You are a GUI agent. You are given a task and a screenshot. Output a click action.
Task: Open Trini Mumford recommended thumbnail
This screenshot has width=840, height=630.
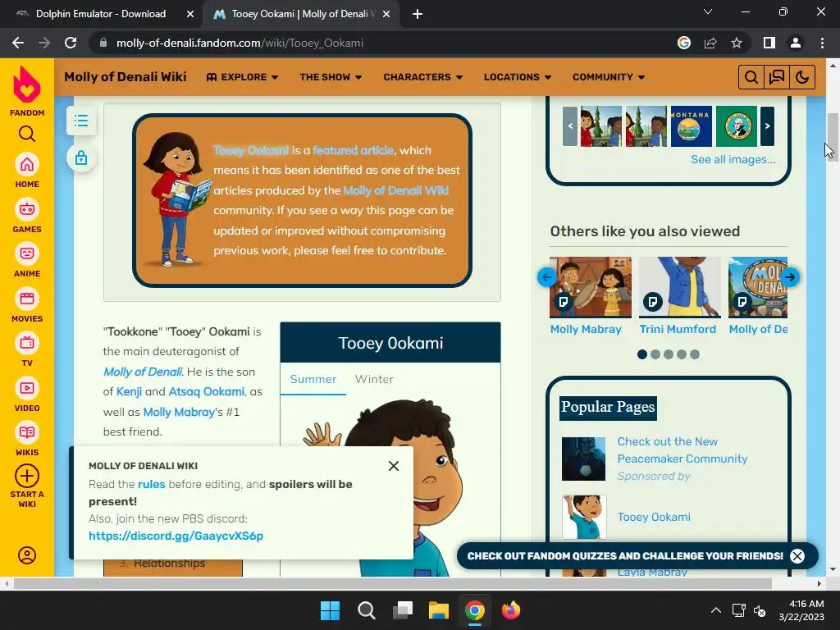[680, 287]
